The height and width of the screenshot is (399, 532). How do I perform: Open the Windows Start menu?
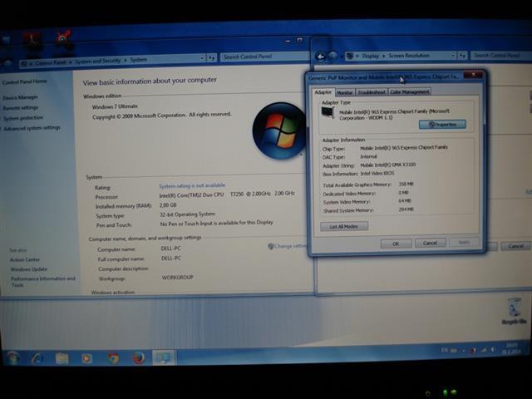13,358
